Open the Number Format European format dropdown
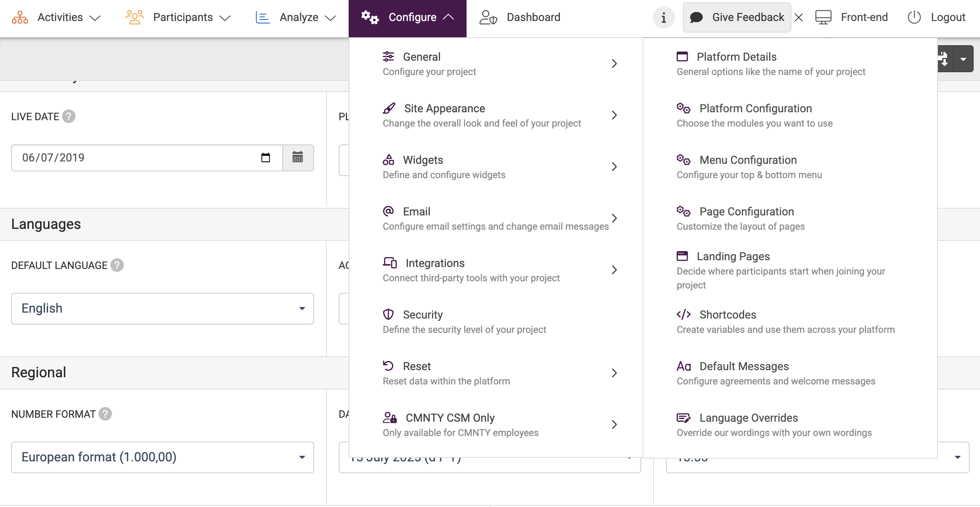The width and height of the screenshot is (980, 507). [x=162, y=457]
